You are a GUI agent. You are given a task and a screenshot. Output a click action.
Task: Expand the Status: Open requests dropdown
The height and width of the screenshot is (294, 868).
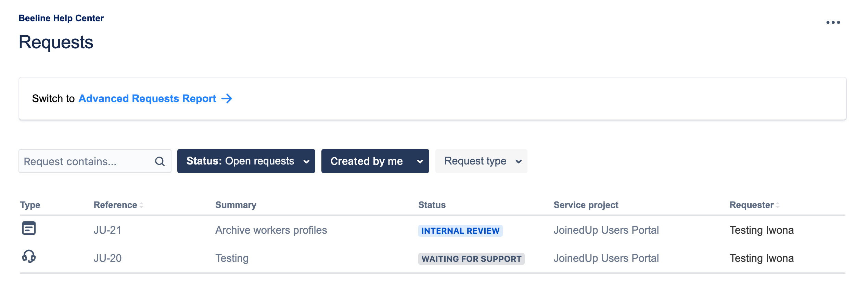pyautogui.click(x=246, y=161)
